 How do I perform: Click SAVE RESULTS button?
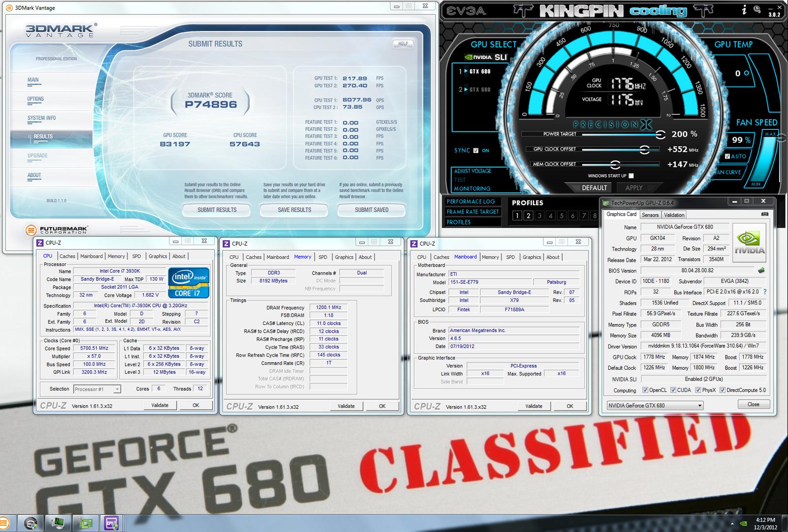295,210
